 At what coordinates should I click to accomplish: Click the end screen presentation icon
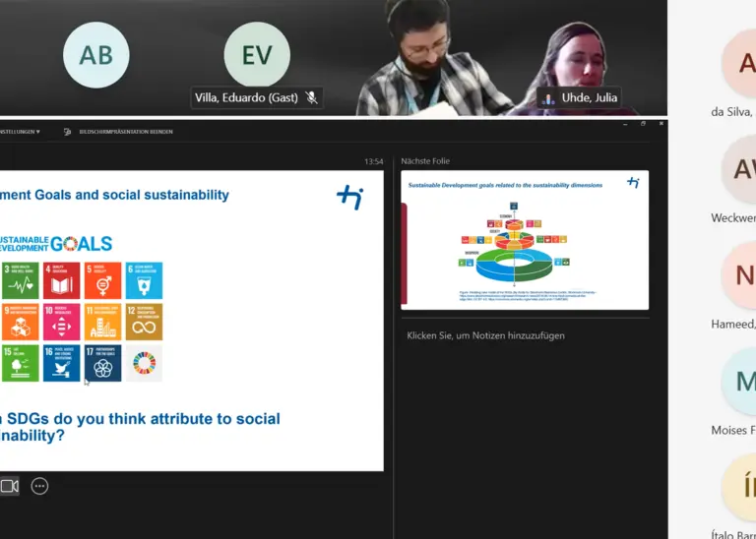pyautogui.click(x=68, y=131)
